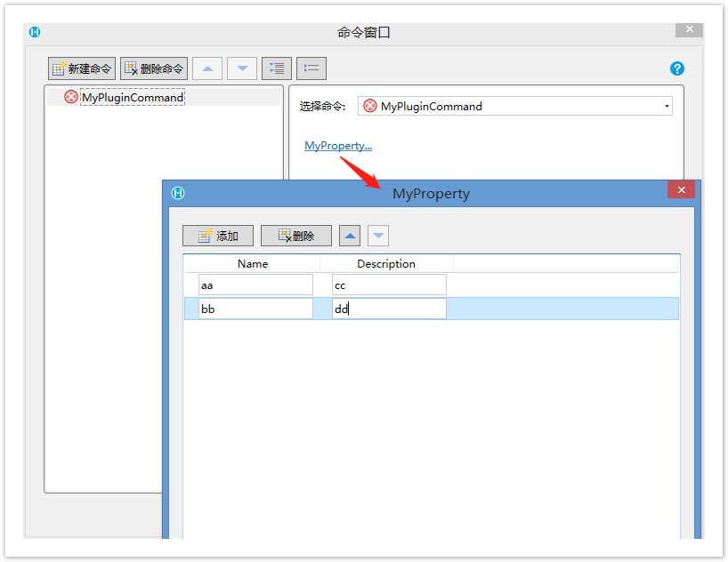Open the MyProperty... link
728x562 pixels.
point(338,145)
